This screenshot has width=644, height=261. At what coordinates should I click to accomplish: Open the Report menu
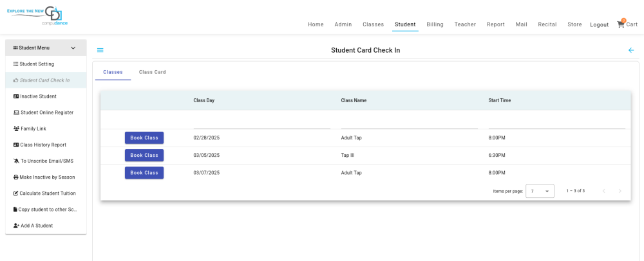[x=496, y=24]
